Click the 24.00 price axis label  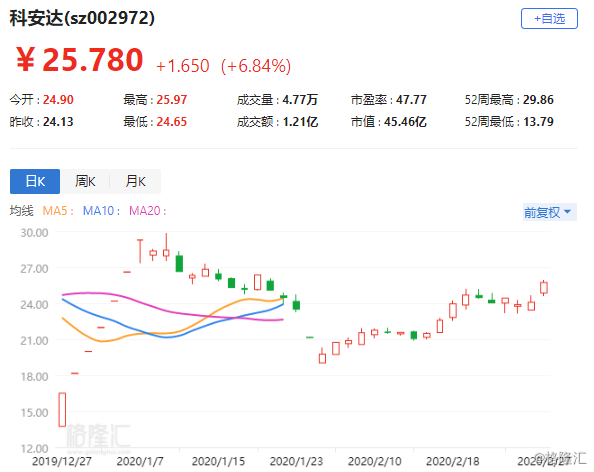34,305
